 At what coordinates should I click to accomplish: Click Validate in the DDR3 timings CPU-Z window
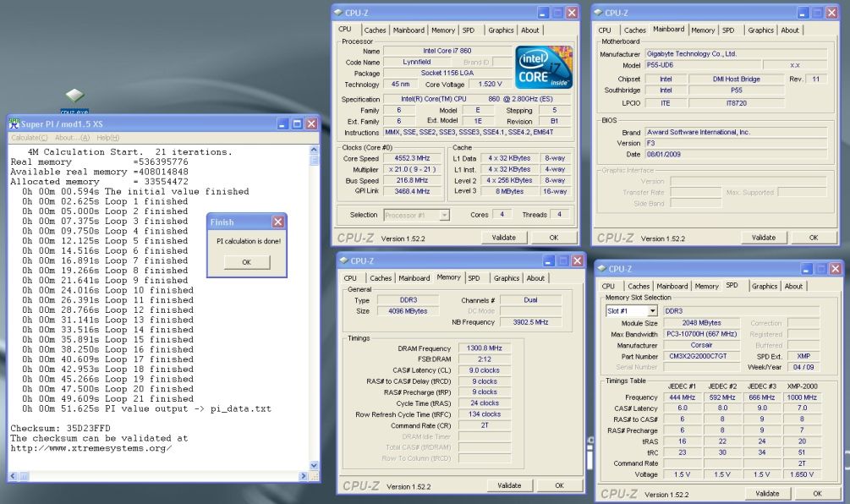point(509,485)
